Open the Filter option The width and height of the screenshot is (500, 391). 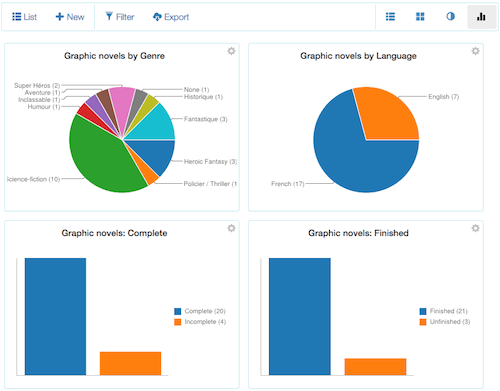pos(120,17)
